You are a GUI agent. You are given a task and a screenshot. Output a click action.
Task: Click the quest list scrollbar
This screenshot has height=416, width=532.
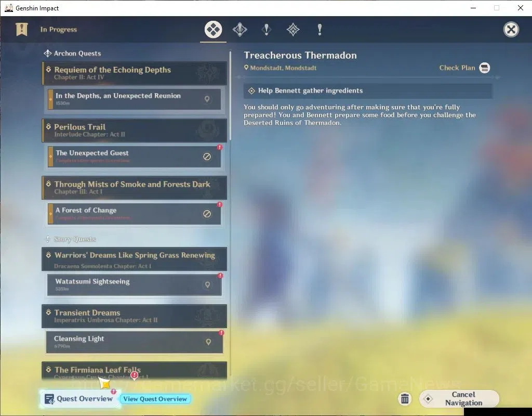230,95
